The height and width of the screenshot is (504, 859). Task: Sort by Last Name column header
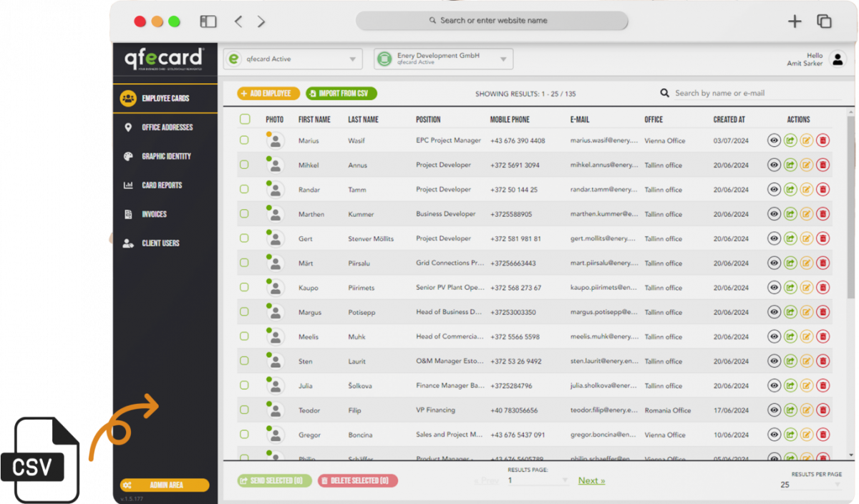(x=363, y=120)
